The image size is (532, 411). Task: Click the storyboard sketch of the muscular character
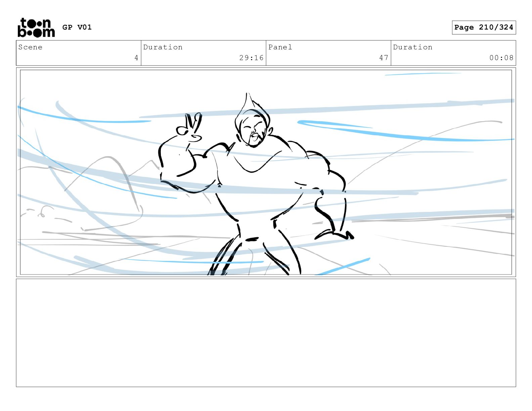(x=256, y=184)
